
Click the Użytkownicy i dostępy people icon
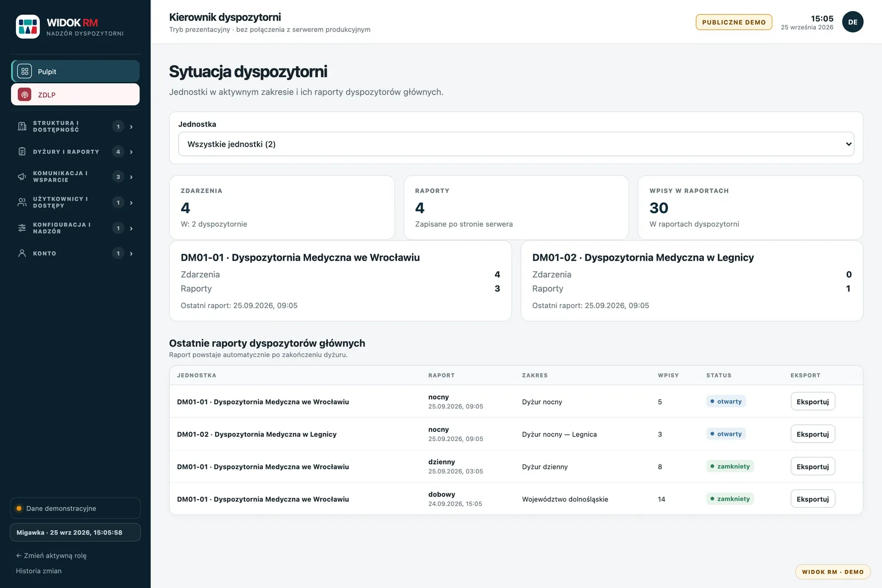point(22,202)
